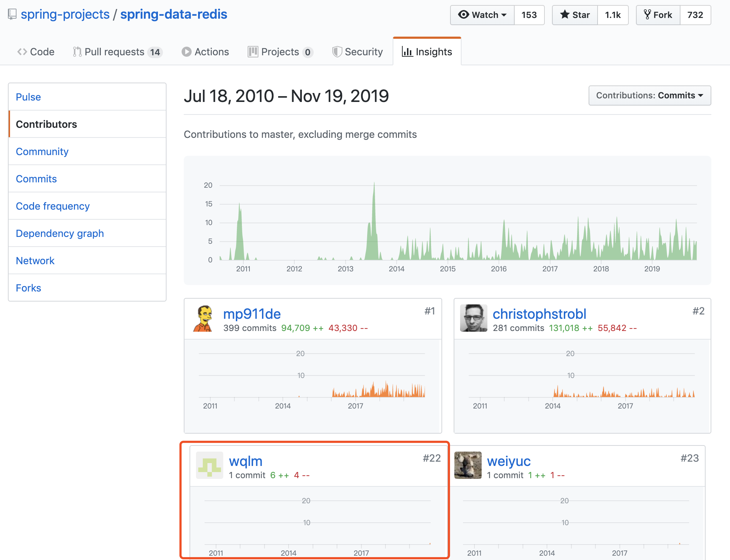Open the weiyuc profile link
Screen dimensions: 730x560
pyautogui.click(x=509, y=461)
